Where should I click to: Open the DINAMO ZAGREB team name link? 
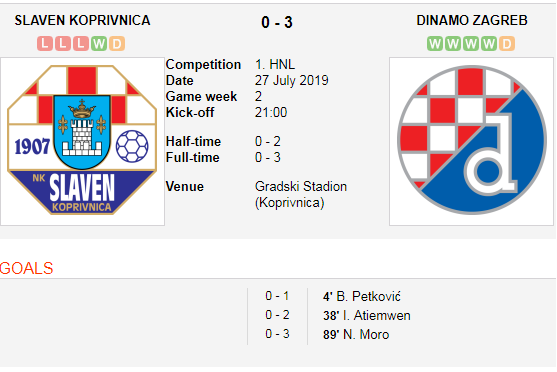click(x=472, y=21)
